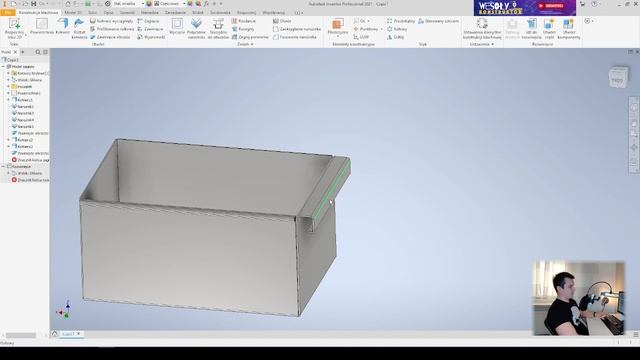640x360 pixels.
Task: Choose the Odbij (Mirror) tool
Action: [x=396, y=37]
